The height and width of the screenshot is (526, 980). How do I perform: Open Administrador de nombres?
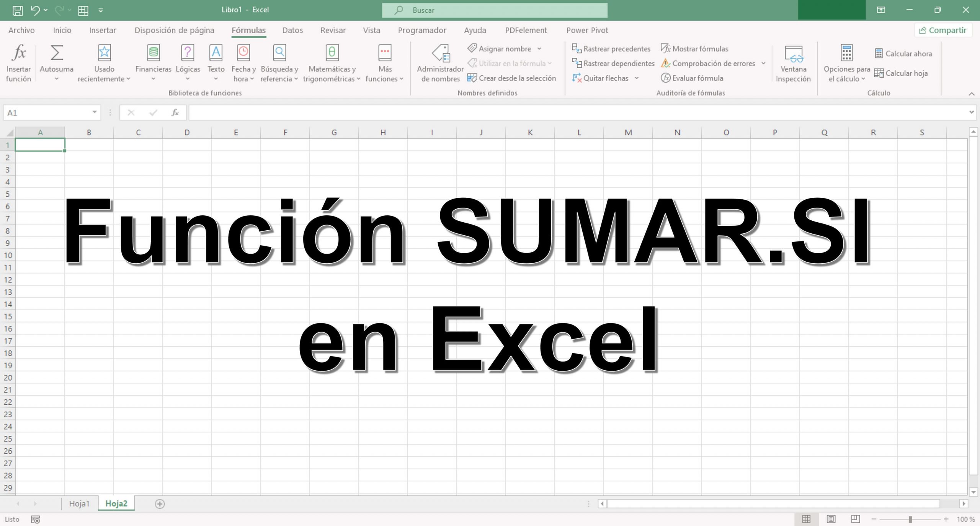(440, 53)
